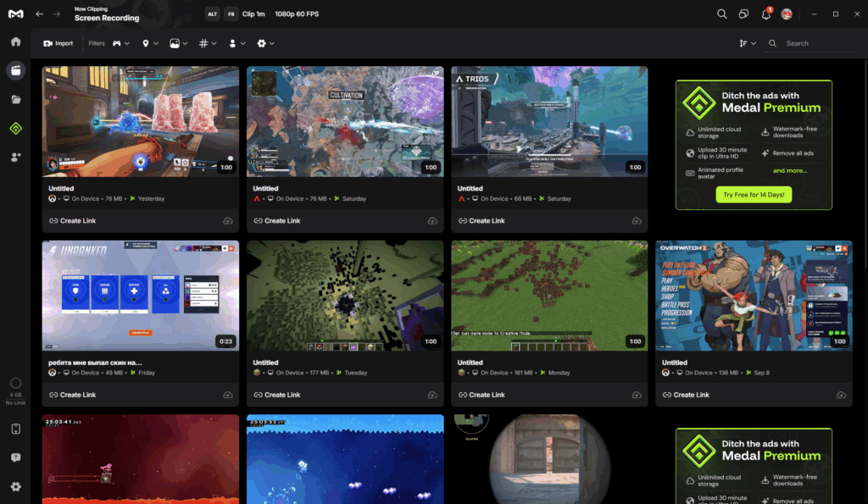Click the F8 hotkey badge

(231, 14)
